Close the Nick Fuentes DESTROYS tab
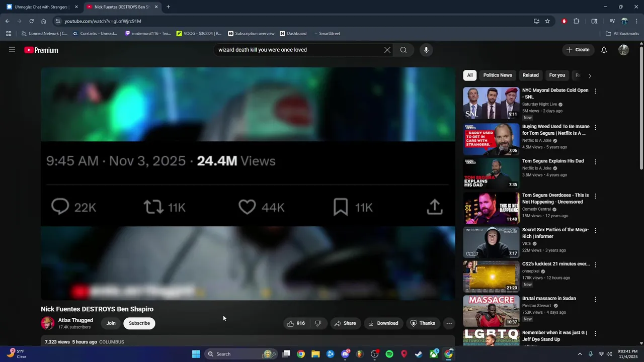644x362 pixels. pyautogui.click(x=156, y=7)
